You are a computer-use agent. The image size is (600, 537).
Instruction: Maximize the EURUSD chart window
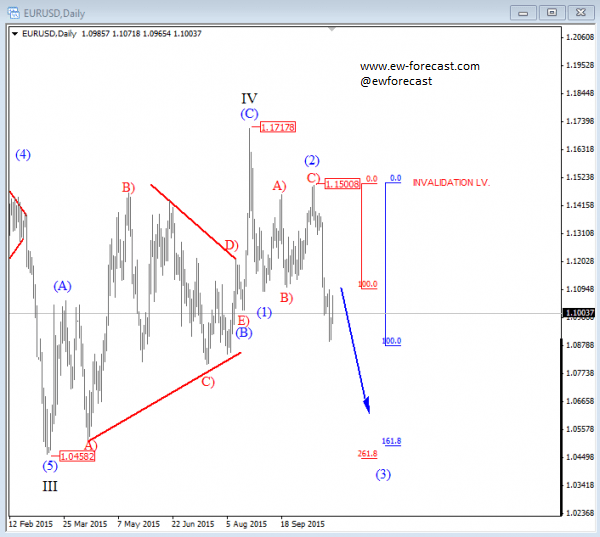(x=550, y=12)
